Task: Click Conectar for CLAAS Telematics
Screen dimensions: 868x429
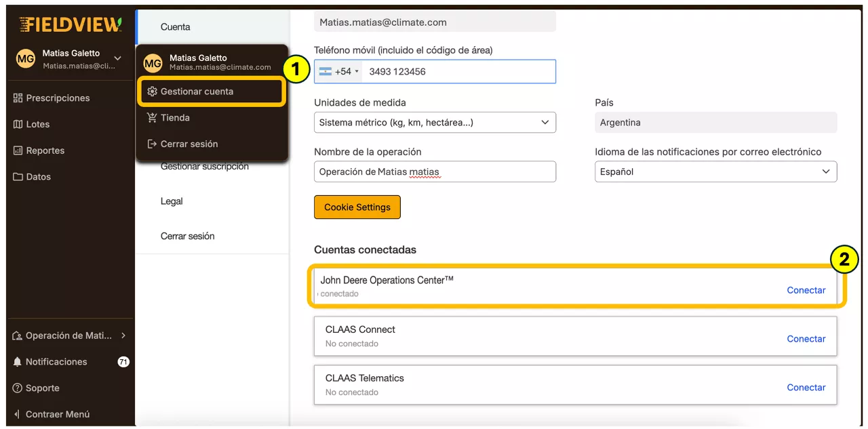Action: click(806, 388)
